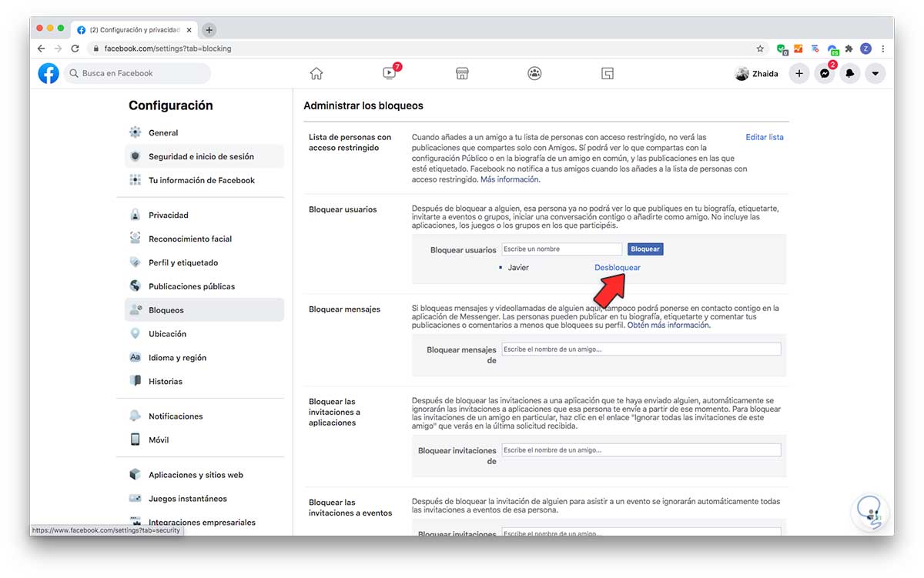
Task: Open the account options dropdown arrow
Action: tap(875, 73)
